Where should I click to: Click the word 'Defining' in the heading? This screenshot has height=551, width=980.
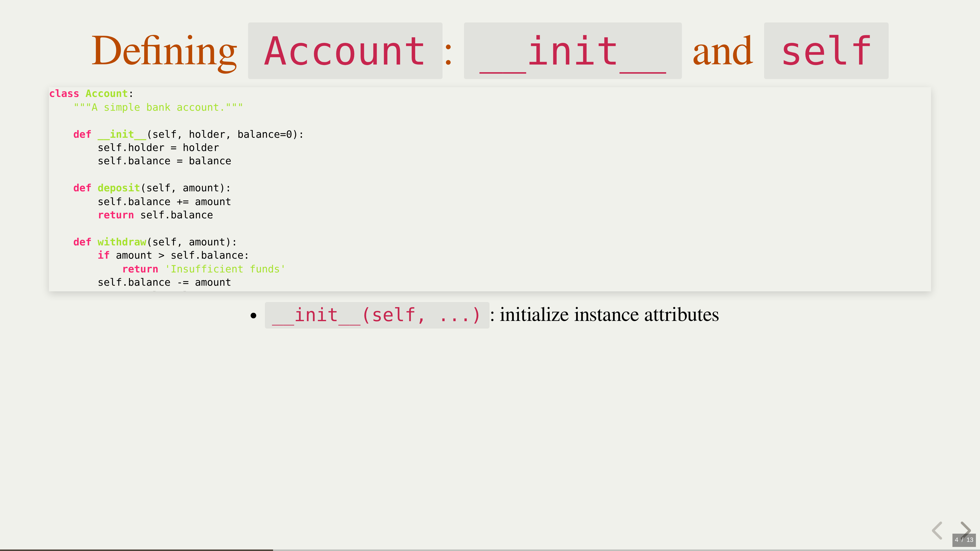(x=164, y=51)
